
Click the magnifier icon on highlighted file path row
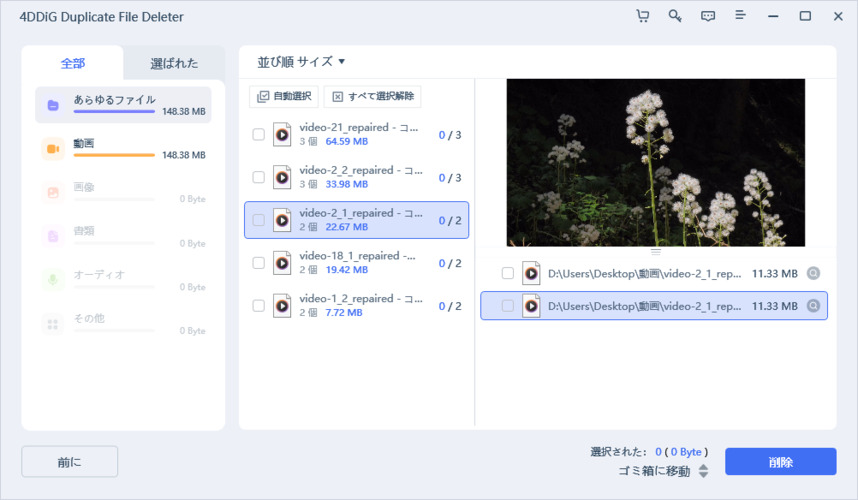coord(813,306)
